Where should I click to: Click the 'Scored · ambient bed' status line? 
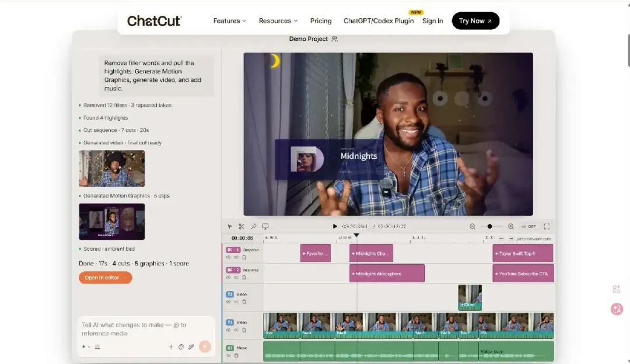(x=109, y=249)
